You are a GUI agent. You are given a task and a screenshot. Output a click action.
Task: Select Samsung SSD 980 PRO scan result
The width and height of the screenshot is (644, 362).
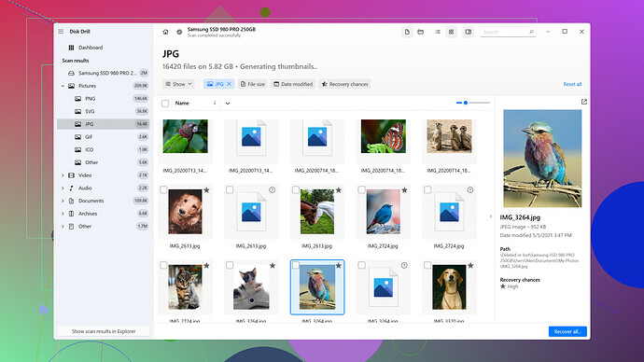[103, 73]
